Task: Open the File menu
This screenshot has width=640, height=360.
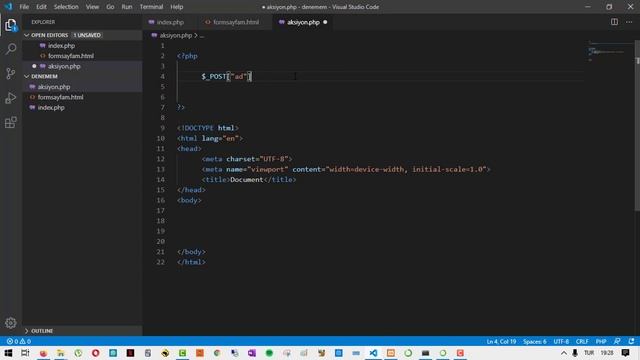Action: [x=24, y=7]
